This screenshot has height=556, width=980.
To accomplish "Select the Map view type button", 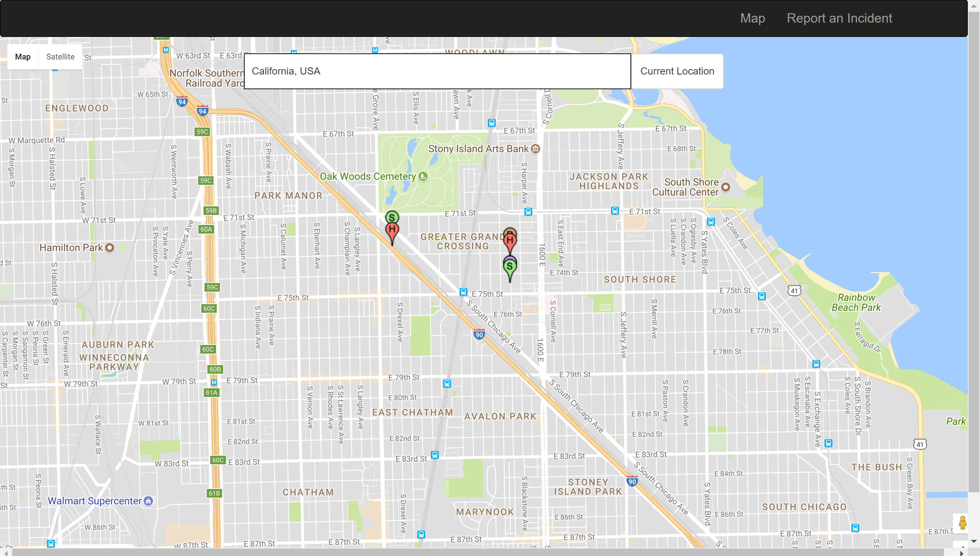I will point(23,57).
